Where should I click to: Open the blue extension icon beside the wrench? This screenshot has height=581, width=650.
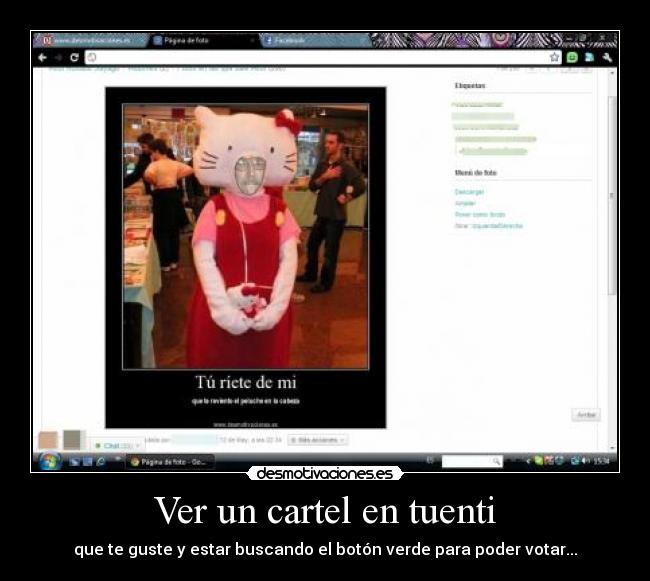coord(589,57)
